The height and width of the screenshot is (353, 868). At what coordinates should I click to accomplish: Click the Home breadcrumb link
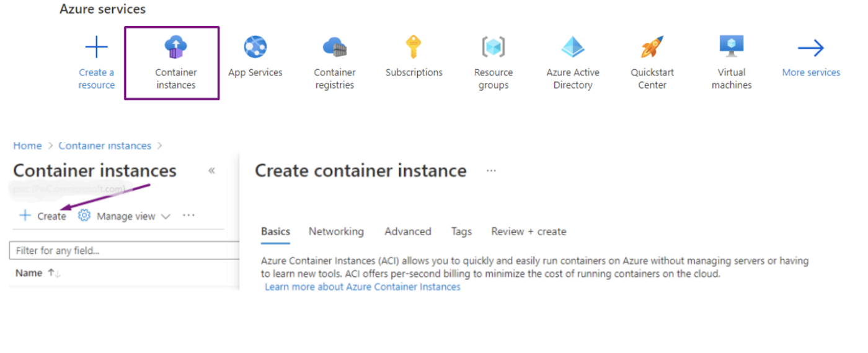coord(27,146)
